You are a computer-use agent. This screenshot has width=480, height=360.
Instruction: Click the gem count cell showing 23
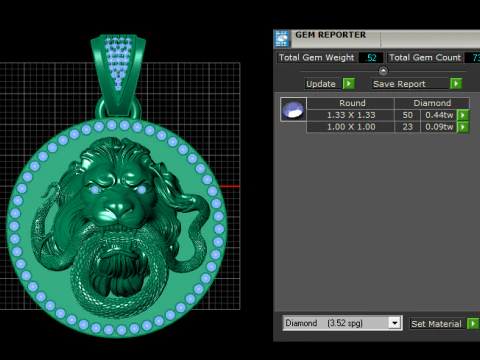point(407,127)
